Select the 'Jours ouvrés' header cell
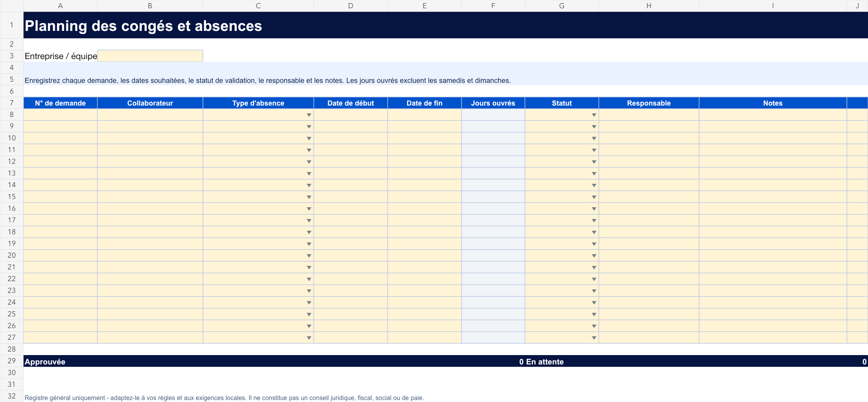 [493, 103]
